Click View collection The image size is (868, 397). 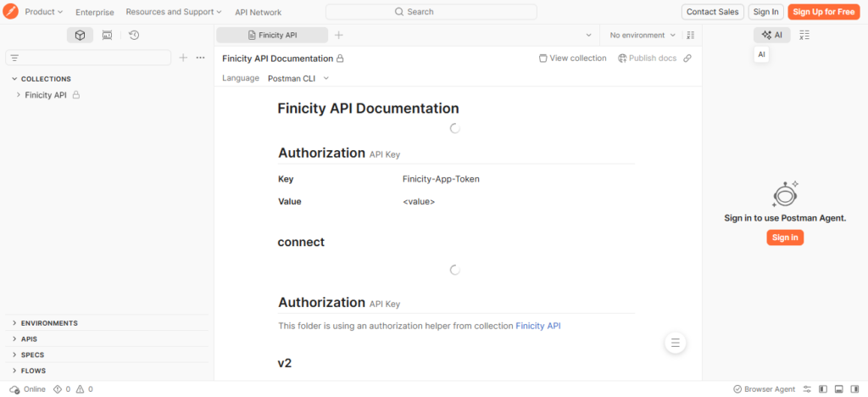(x=572, y=59)
